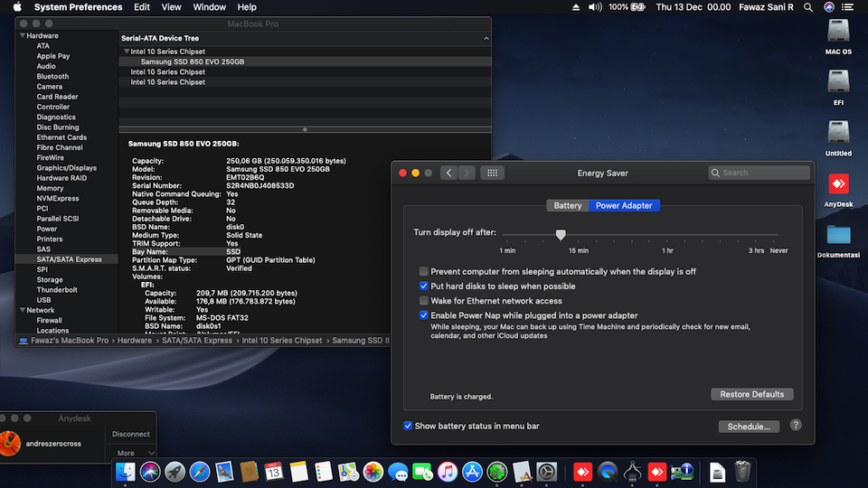Click the Schedule... button
The width and height of the screenshot is (868, 488).
[x=749, y=427]
